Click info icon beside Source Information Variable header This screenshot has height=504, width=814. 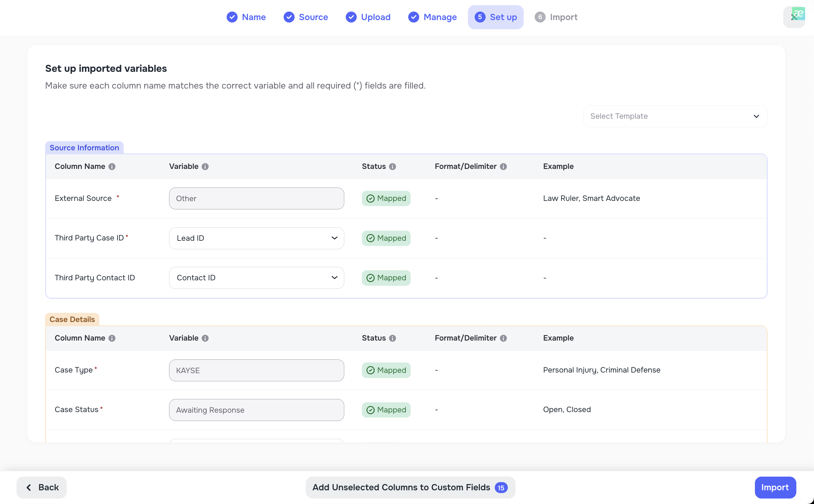(205, 167)
